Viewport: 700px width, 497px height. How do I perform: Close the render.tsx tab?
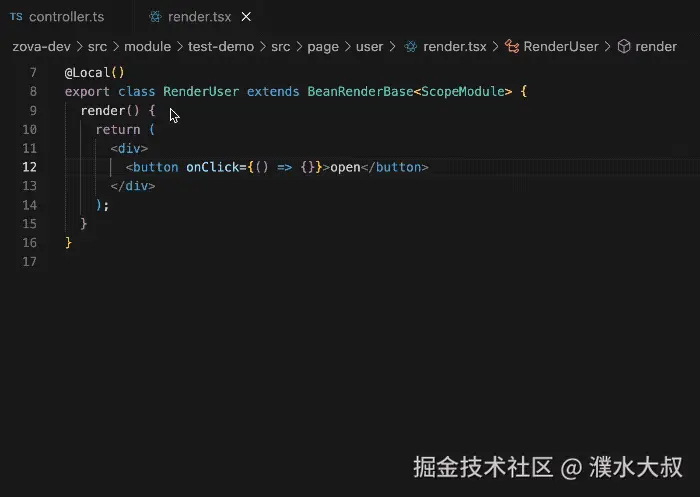(x=246, y=17)
